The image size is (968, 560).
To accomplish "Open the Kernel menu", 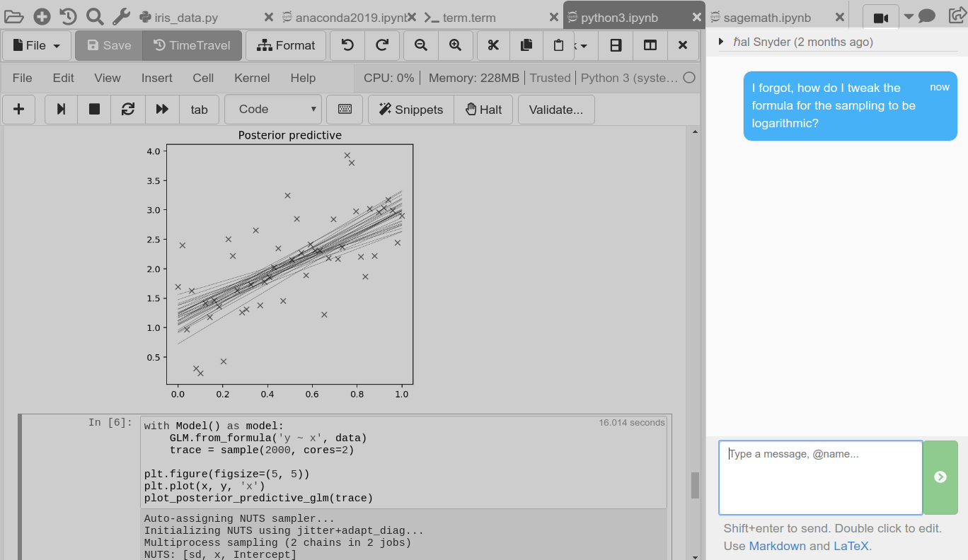I will point(252,78).
